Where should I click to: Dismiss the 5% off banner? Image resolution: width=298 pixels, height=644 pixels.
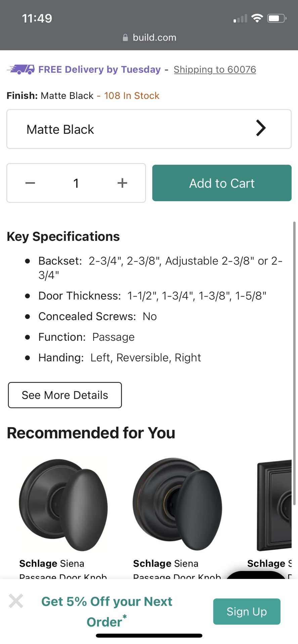click(x=16, y=601)
